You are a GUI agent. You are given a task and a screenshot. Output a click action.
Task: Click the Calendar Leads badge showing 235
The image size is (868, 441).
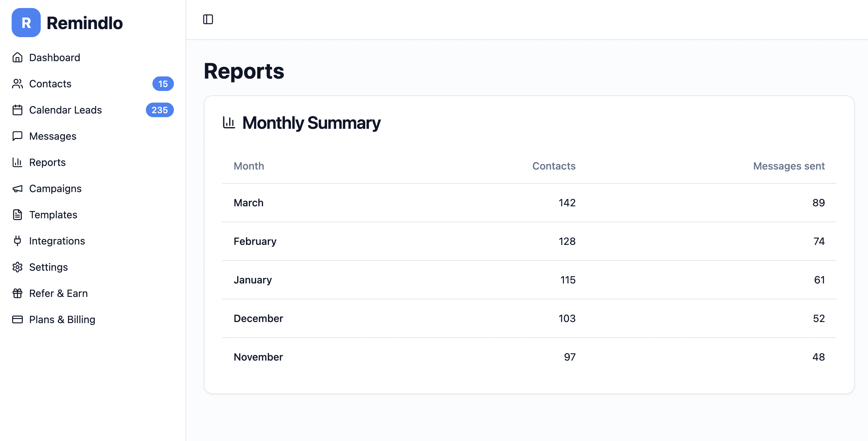click(x=159, y=110)
